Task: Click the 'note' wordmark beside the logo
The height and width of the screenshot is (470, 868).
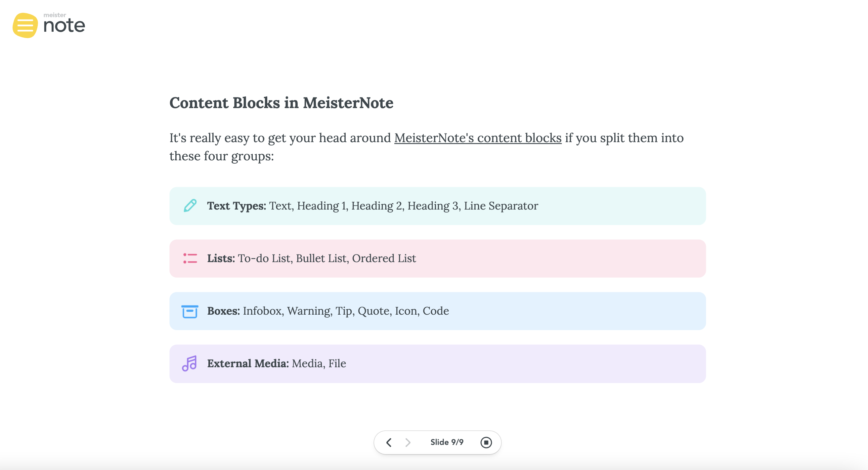Action: tap(64, 26)
